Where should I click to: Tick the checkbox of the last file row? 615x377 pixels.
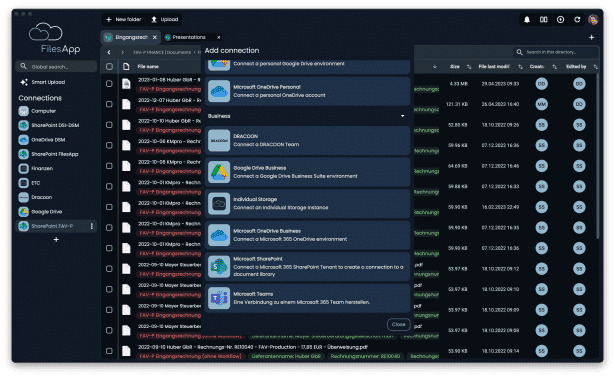(x=109, y=351)
